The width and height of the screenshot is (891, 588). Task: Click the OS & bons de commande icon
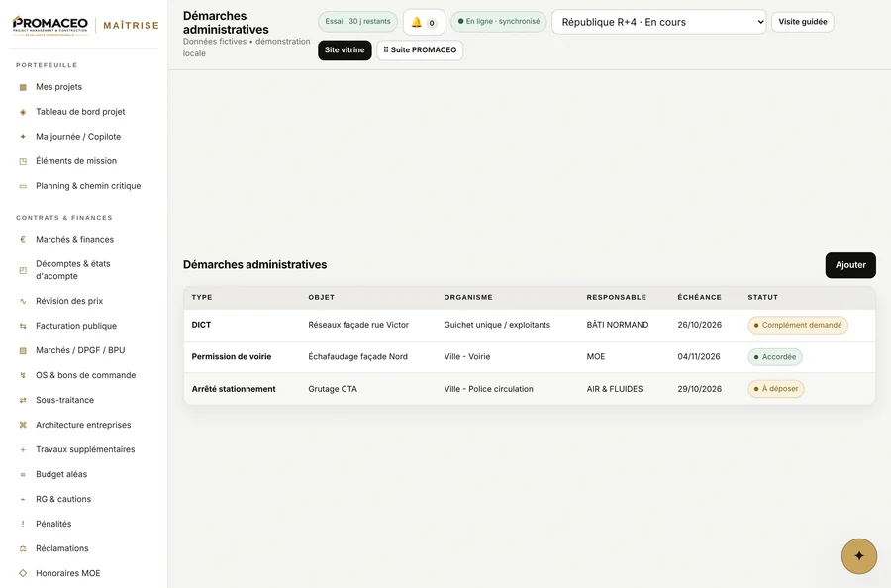point(23,375)
